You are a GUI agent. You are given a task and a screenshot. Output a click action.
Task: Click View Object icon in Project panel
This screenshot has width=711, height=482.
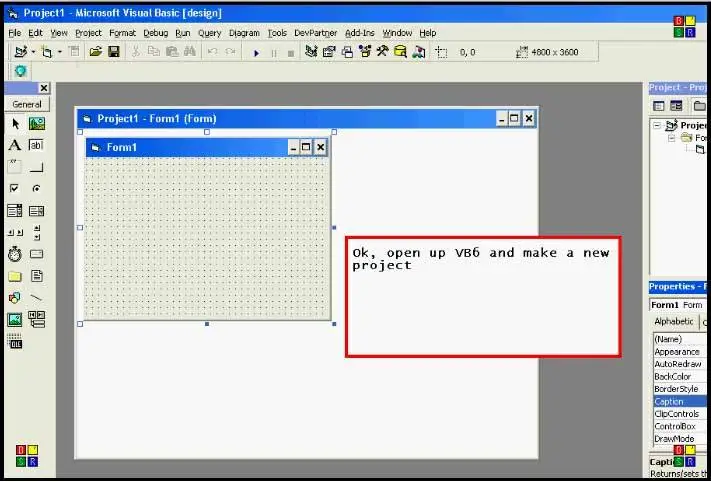point(676,106)
